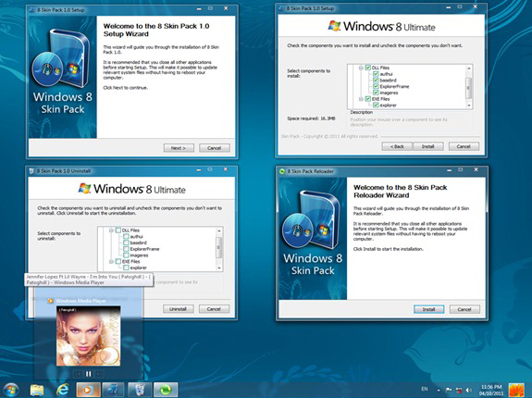Click Next in the Setup Wizard

(179, 148)
